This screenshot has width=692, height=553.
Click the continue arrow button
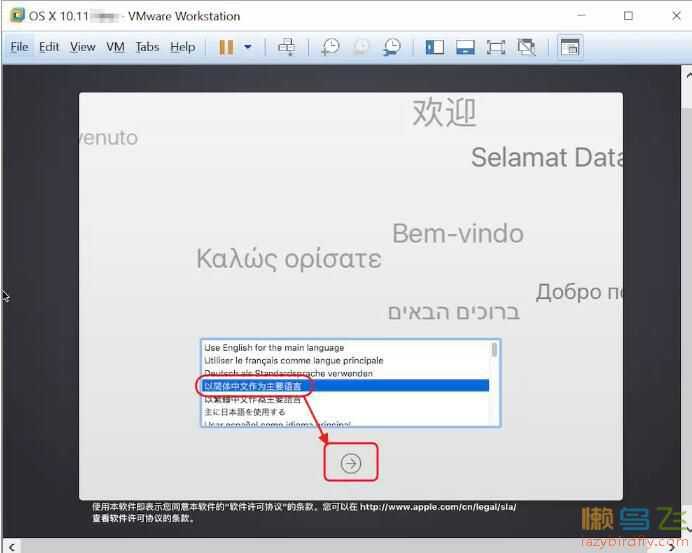click(351, 463)
